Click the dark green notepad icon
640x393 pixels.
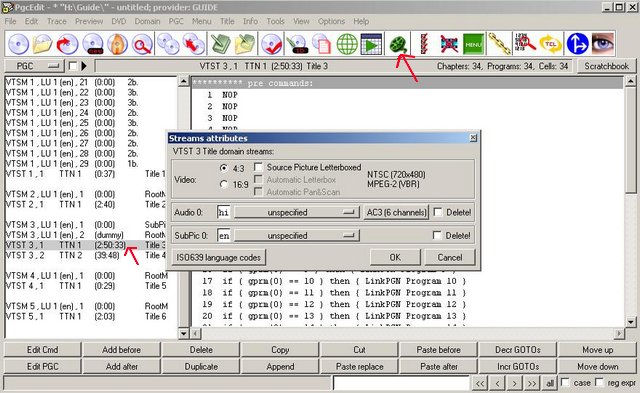(x=221, y=44)
